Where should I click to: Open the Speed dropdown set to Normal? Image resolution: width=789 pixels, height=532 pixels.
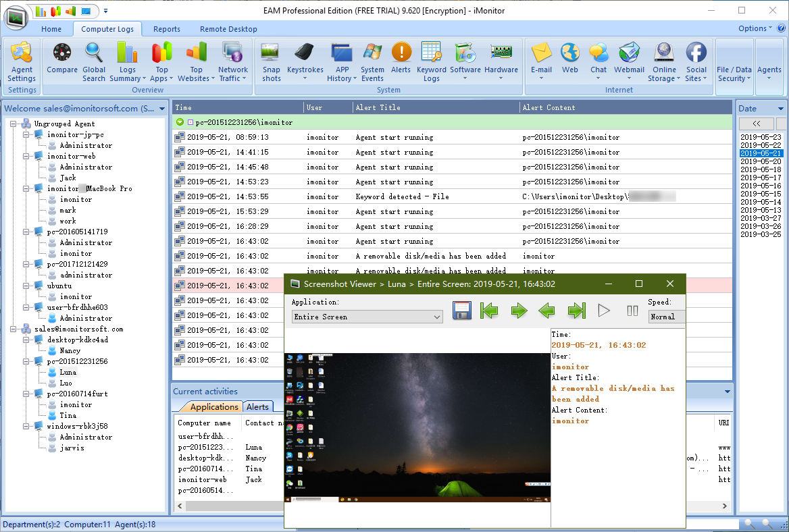tap(666, 317)
